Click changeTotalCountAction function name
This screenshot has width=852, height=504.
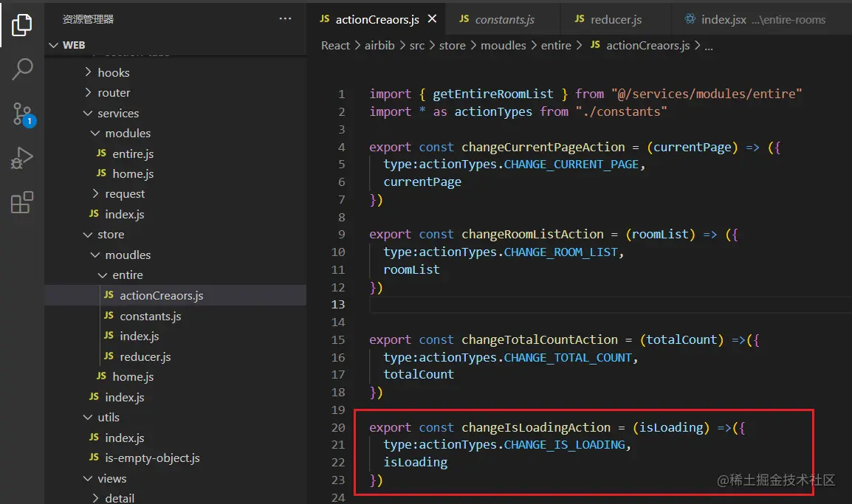click(540, 340)
